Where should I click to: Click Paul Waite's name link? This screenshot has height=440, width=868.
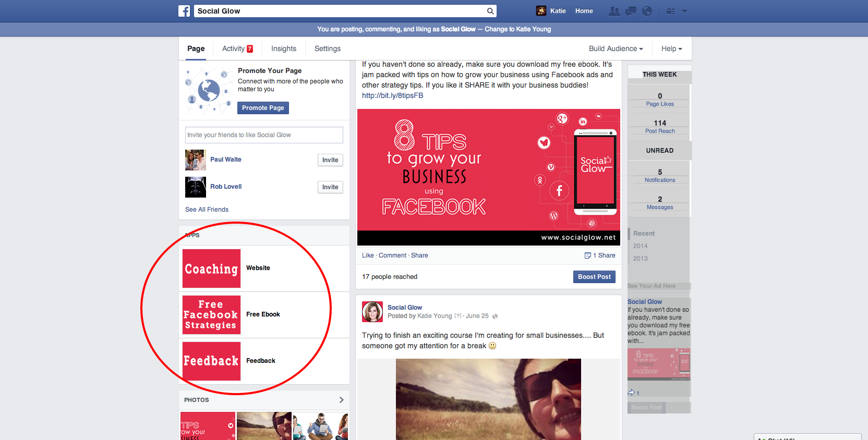coord(226,160)
